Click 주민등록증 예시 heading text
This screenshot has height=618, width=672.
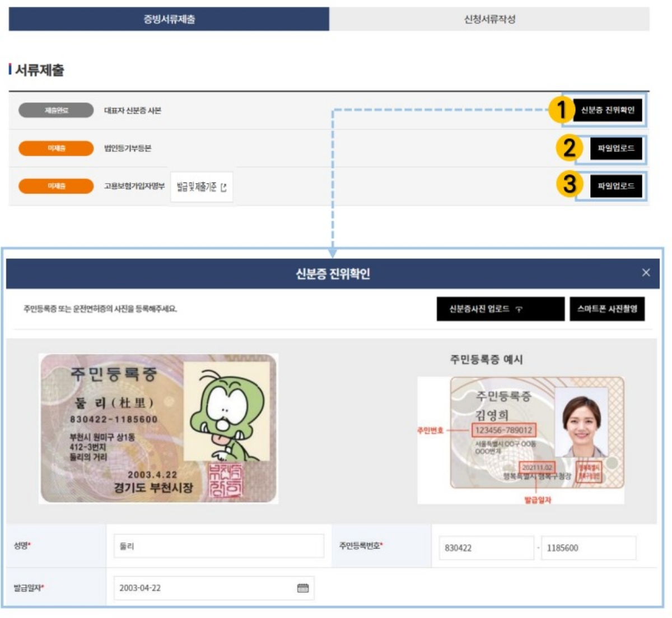point(487,359)
